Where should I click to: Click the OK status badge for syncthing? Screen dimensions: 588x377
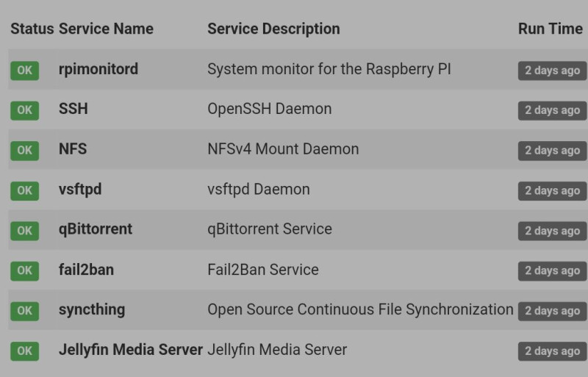pos(24,311)
